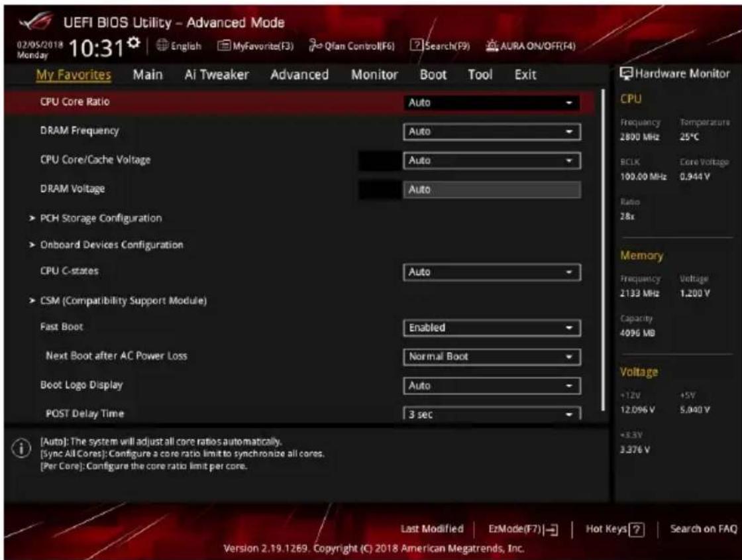
Task: Click the Hardware Monitor screen icon
Action: click(626, 74)
